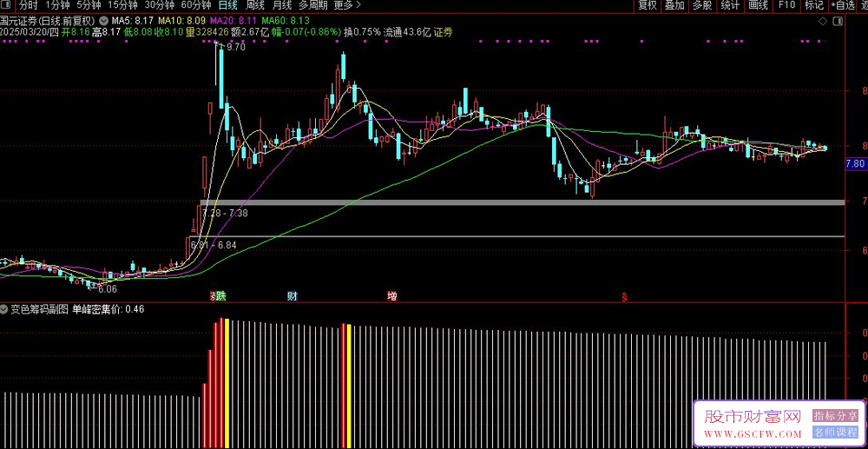This screenshot has height=449, width=868.
Task: Switch to 分时 intraday view
Action: point(28,5)
